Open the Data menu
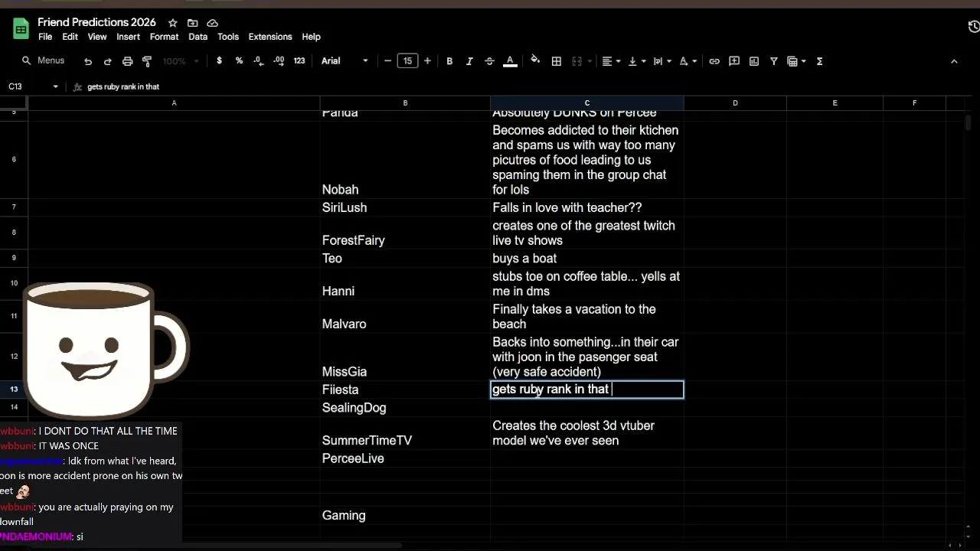 [x=198, y=37]
